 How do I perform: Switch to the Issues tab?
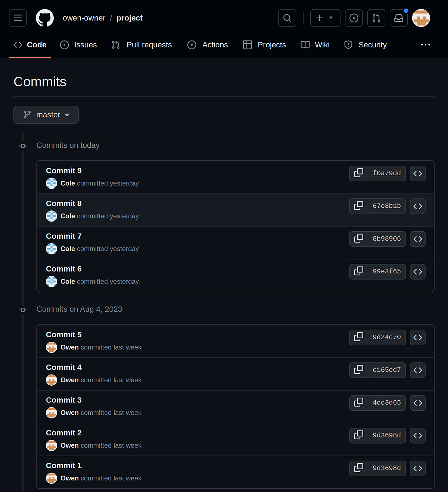[x=78, y=45]
